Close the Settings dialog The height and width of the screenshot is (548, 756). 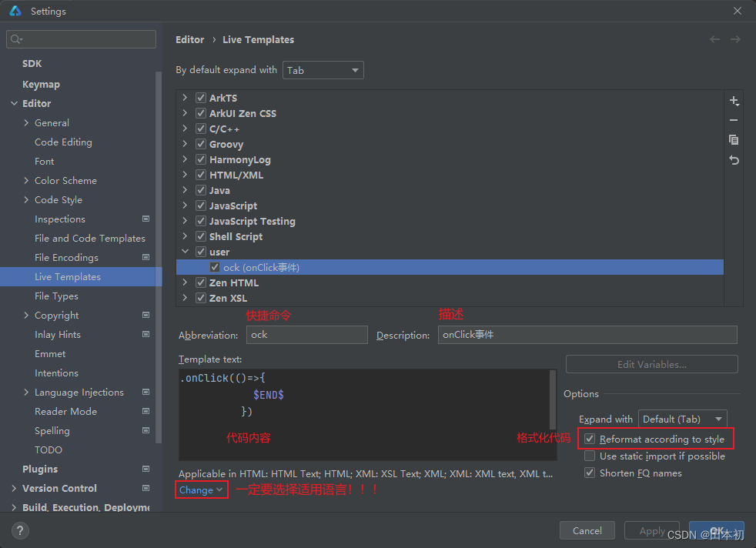click(738, 11)
